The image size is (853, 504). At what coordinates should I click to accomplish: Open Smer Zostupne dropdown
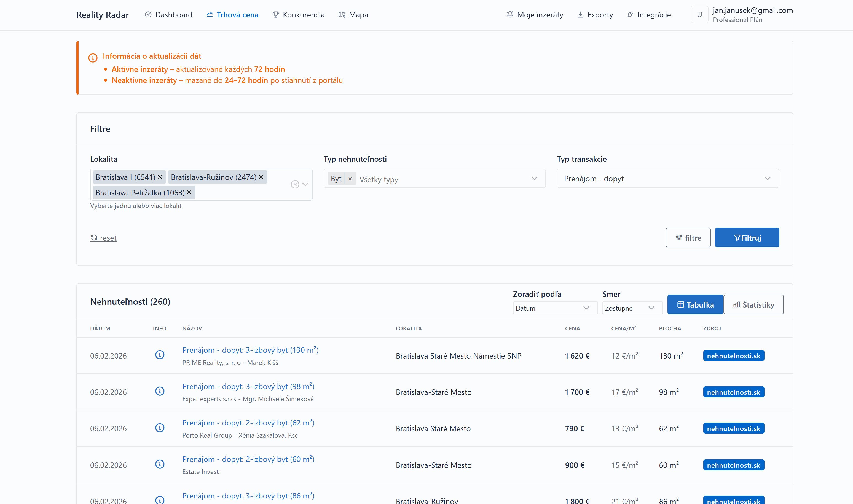click(x=632, y=308)
